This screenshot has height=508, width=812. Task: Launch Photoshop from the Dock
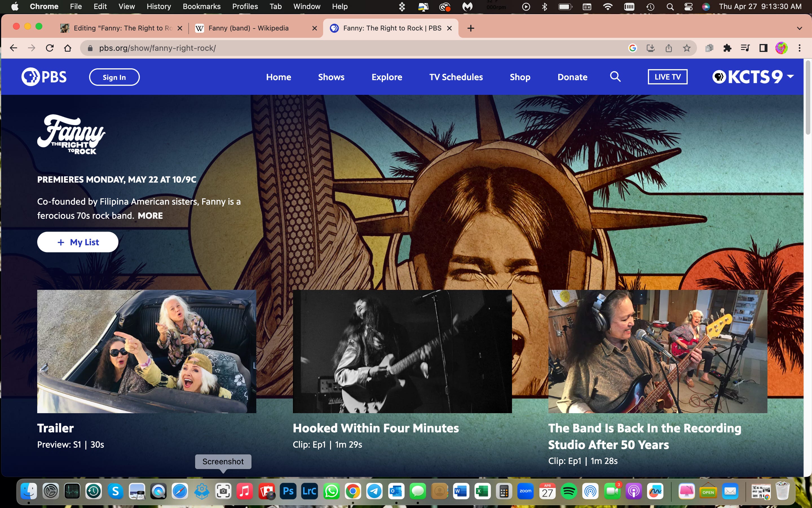point(288,492)
